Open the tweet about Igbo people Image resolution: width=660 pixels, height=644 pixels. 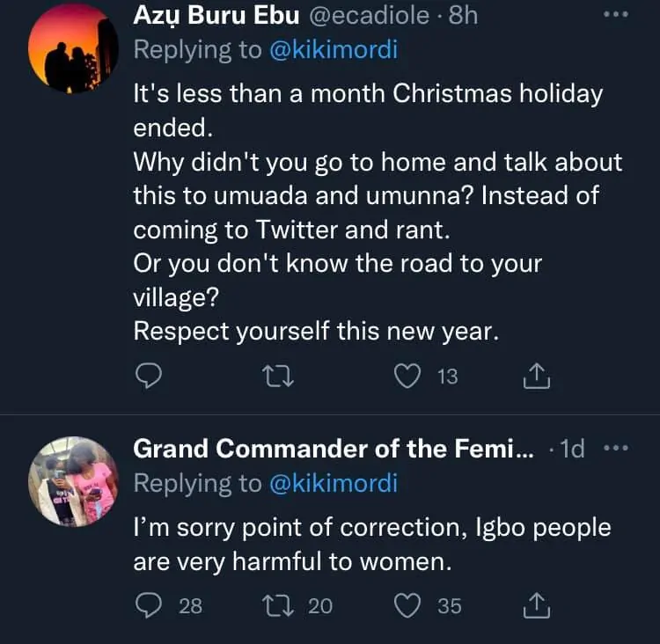pyautogui.click(x=371, y=545)
